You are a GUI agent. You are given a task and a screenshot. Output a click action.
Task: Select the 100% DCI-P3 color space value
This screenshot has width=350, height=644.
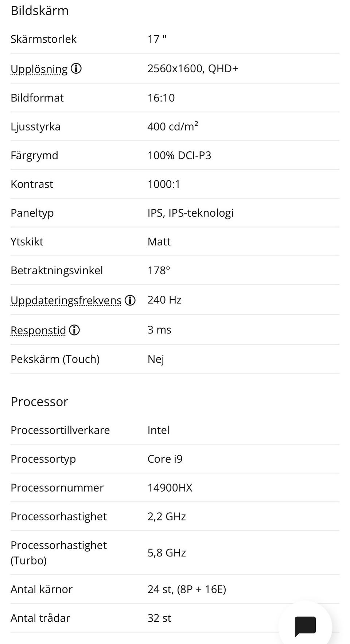click(179, 155)
